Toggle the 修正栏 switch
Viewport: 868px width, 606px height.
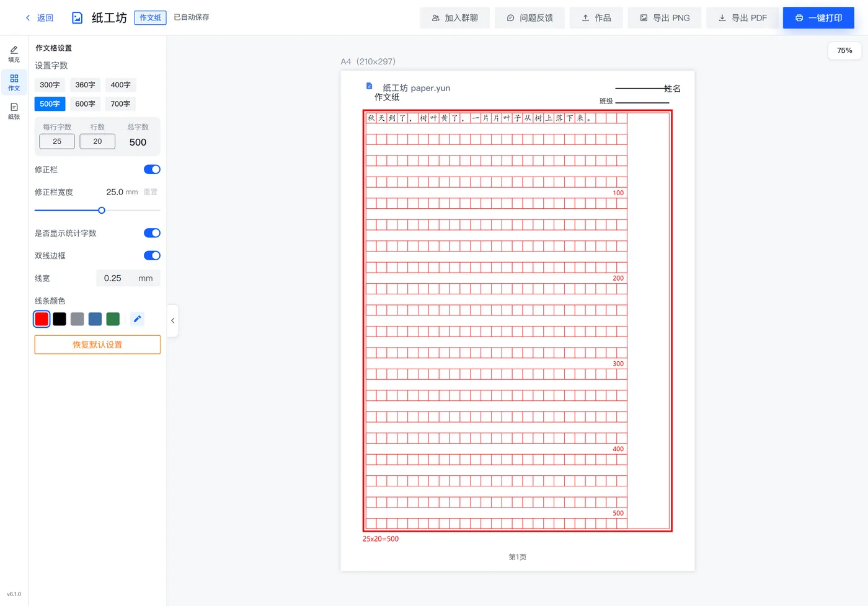[x=152, y=169]
